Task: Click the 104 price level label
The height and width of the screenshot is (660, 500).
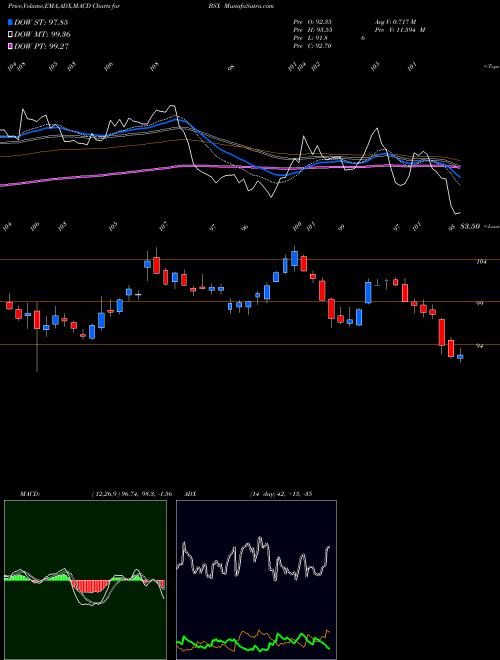Action: coord(481,262)
